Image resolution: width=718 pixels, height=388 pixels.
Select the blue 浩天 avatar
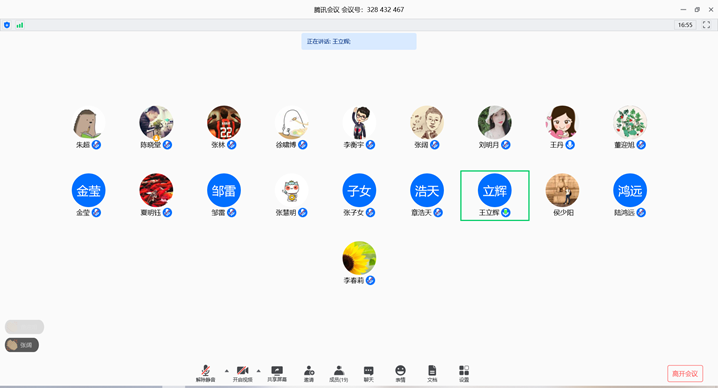(x=427, y=190)
